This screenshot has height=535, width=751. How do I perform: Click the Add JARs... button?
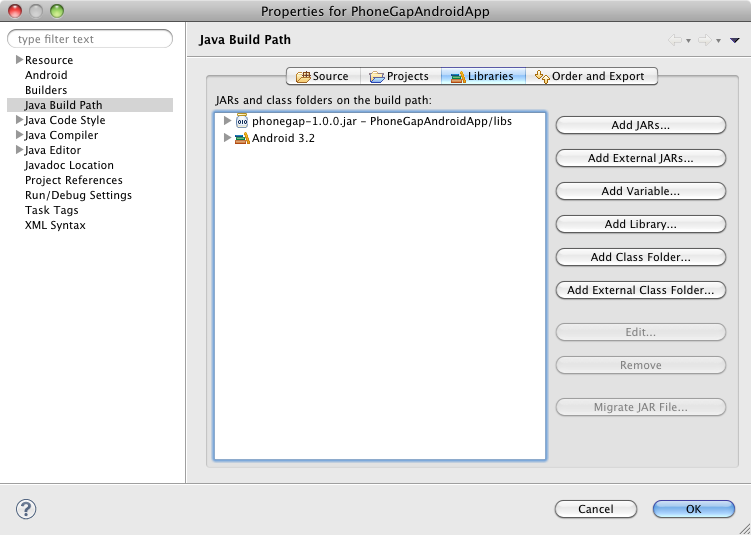pos(641,125)
